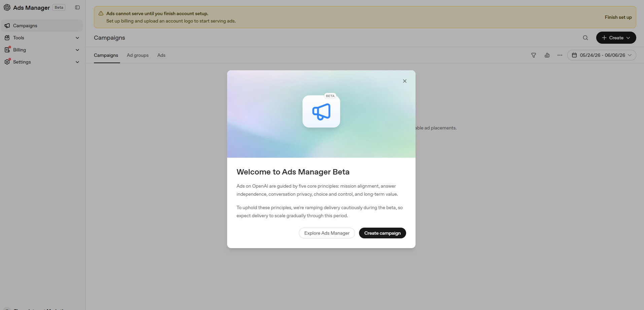Image resolution: width=644 pixels, height=310 pixels.
Task: Open the Create dropdown button
Action: pyautogui.click(x=616, y=38)
